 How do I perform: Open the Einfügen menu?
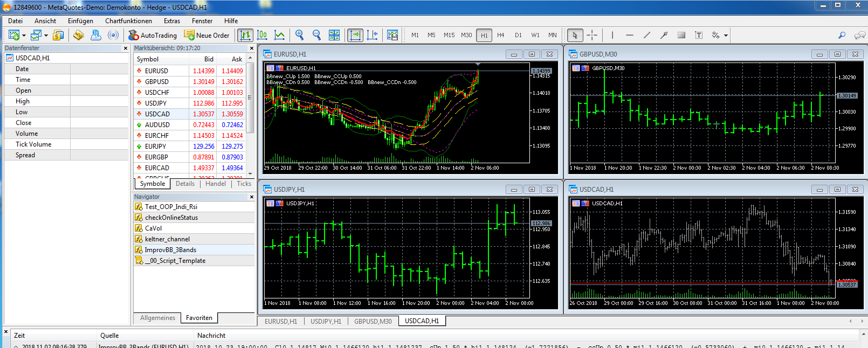80,21
